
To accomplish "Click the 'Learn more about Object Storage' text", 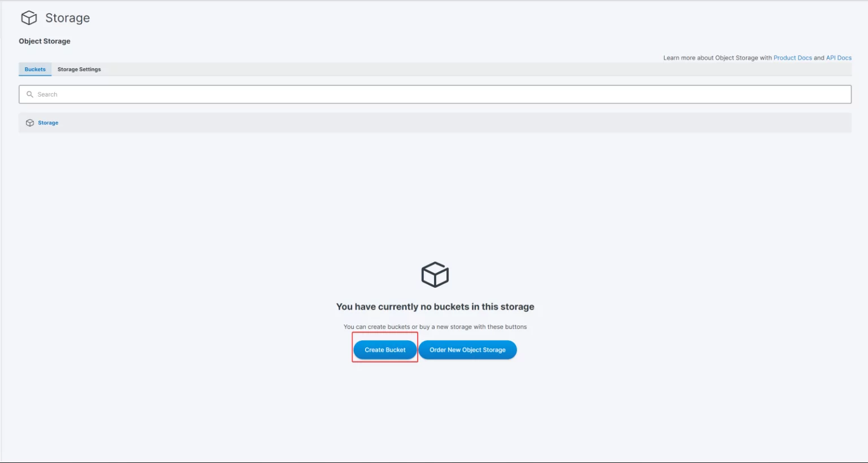I will (717, 58).
